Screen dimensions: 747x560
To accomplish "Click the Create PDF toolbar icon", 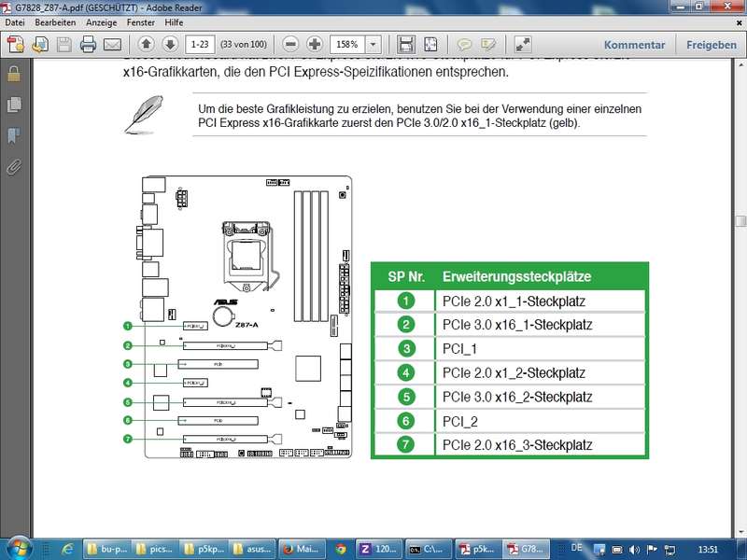I will tap(16, 45).
